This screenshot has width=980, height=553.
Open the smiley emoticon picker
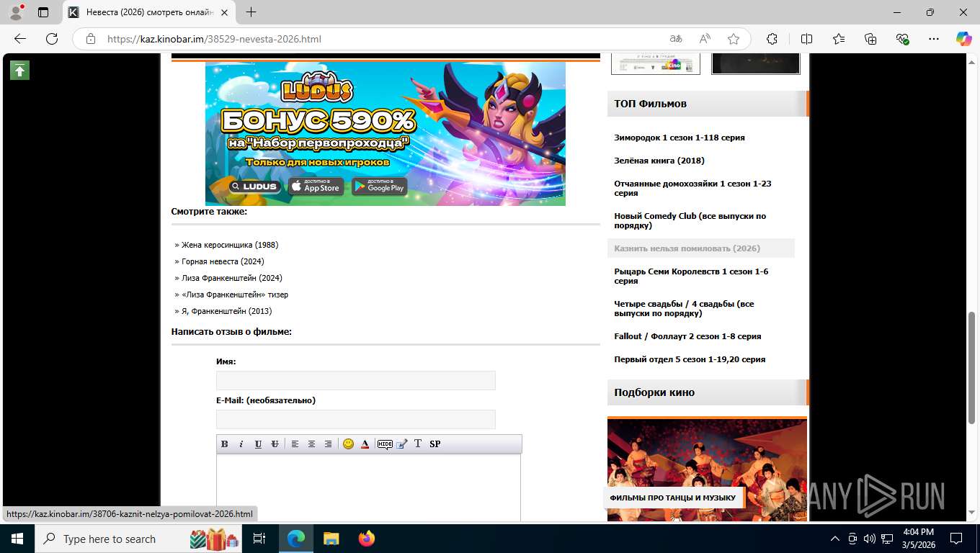tap(348, 444)
